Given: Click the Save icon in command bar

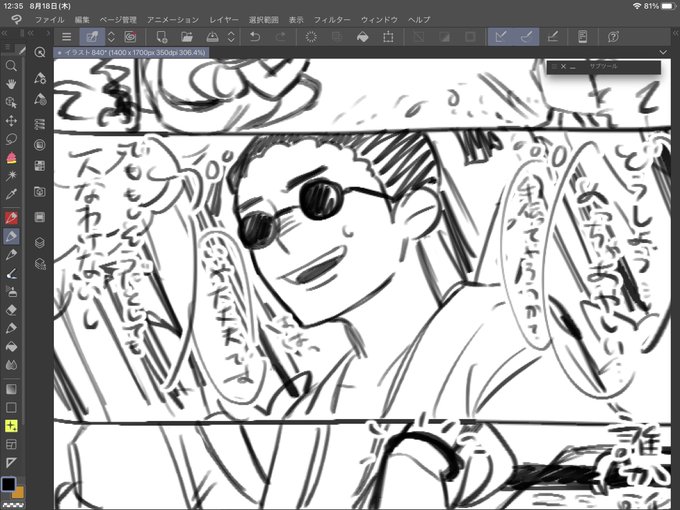Looking at the screenshot, I should [x=212, y=37].
